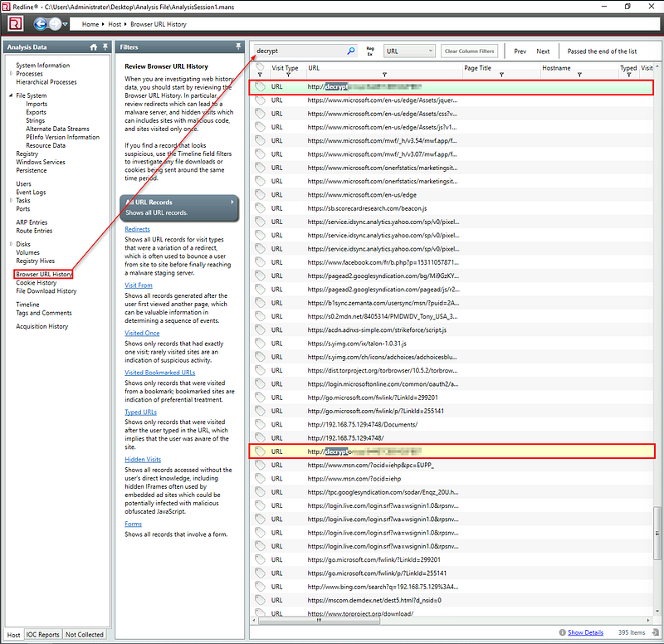Click the Prev search result button
This screenshot has height=644, width=664.
click(x=520, y=51)
